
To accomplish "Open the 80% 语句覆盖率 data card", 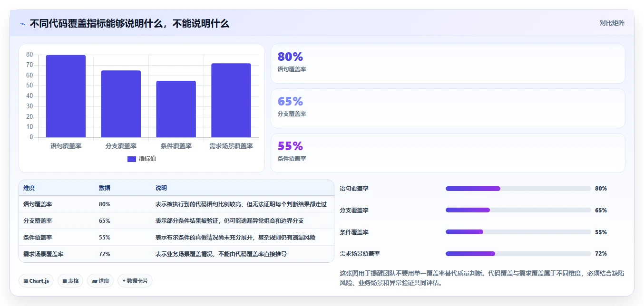I will coord(448,64).
